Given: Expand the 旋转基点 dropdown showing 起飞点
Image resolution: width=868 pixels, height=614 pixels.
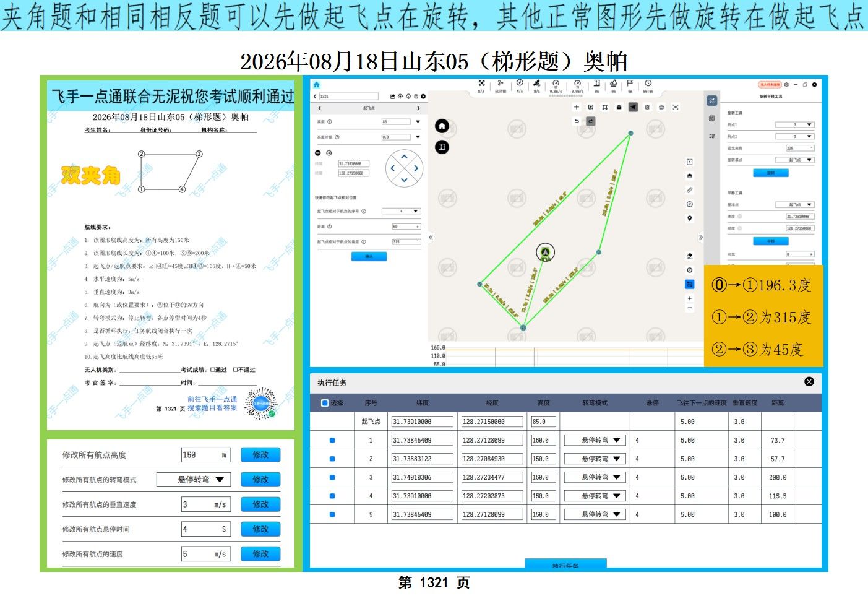Looking at the screenshot, I should click(x=795, y=160).
